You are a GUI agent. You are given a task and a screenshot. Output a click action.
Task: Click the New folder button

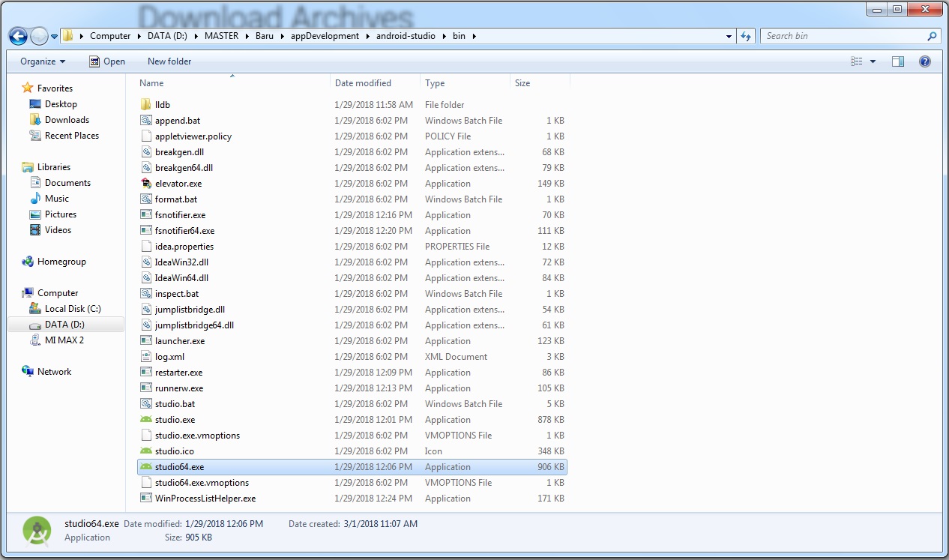click(169, 61)
